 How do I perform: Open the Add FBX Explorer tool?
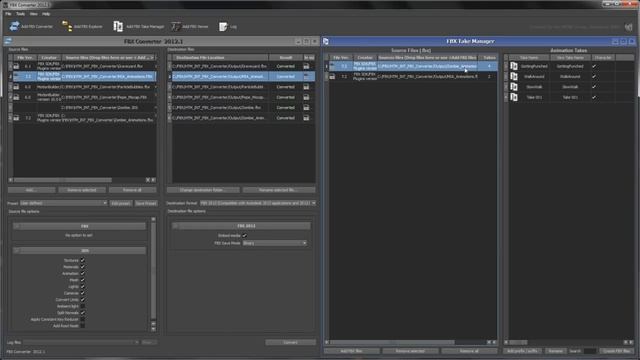82,27
